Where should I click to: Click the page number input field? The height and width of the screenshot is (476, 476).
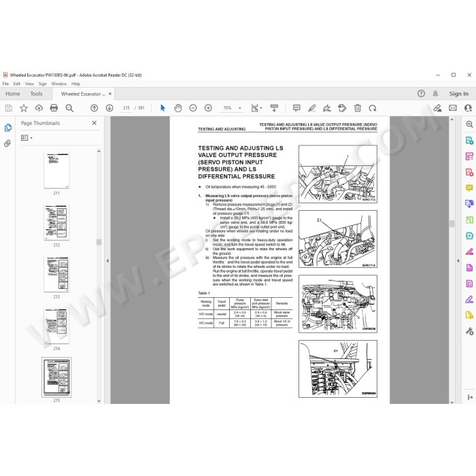pyautogui.click(x=126, y=107)
